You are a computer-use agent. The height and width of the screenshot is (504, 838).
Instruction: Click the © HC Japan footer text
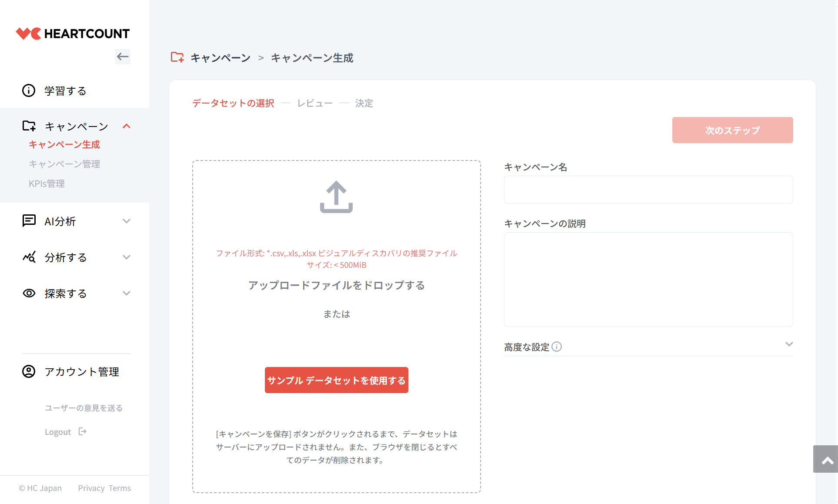(x=40, y=488)
